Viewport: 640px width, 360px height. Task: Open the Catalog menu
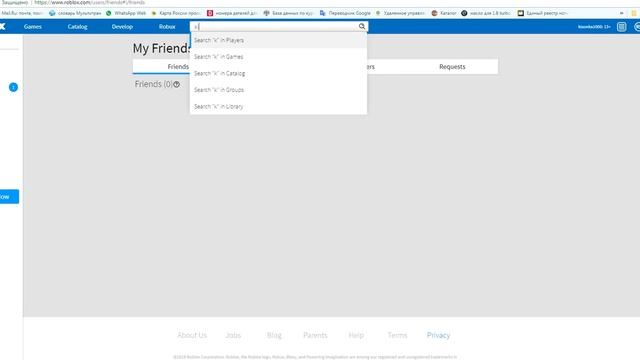[x=78, y=27]
